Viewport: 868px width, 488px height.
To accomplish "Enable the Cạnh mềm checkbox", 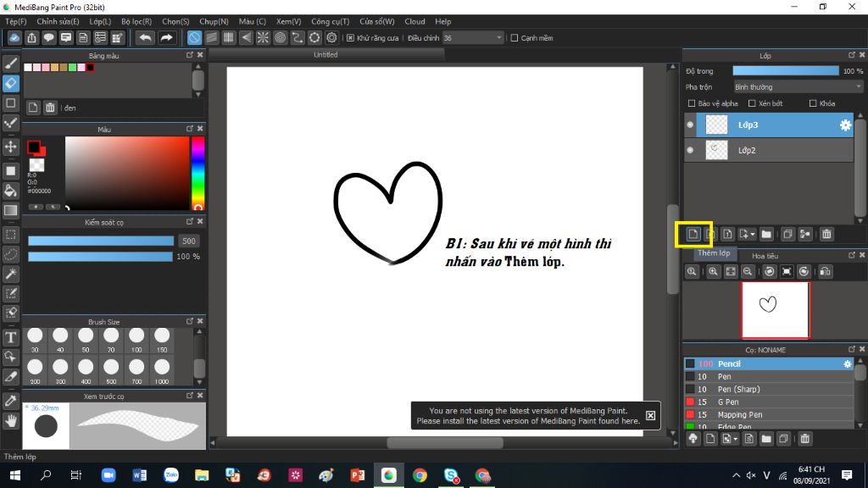I will pos(514,38).
